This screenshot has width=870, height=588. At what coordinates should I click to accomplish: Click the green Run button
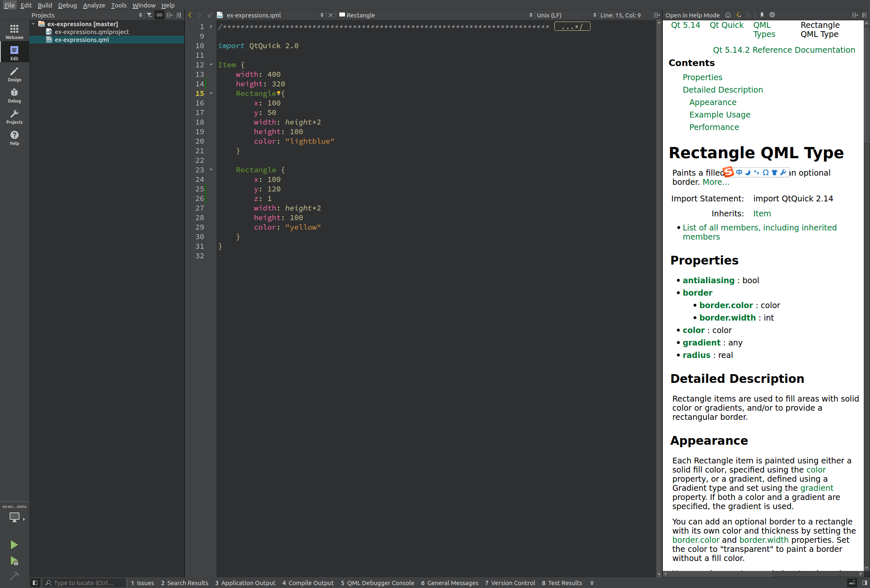click(14, 544)
